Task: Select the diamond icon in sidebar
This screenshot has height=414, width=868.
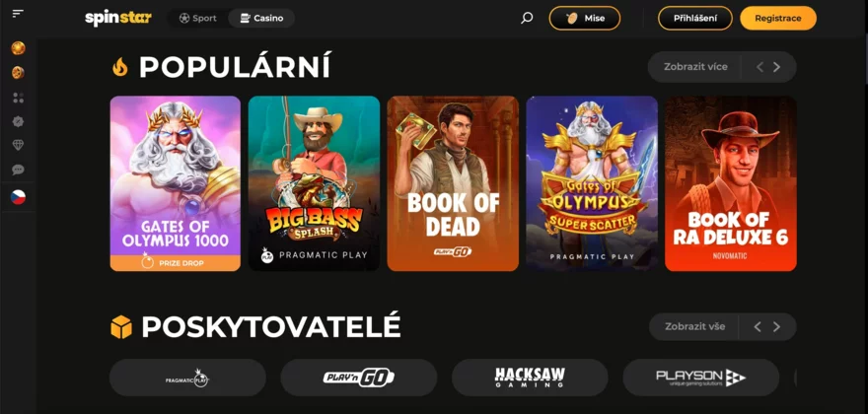Action: tap(18, 145)
